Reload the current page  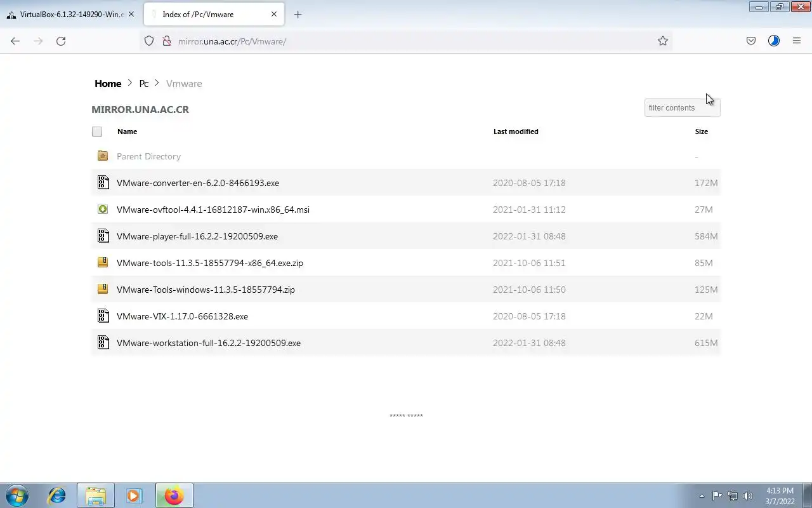(61, 41)
